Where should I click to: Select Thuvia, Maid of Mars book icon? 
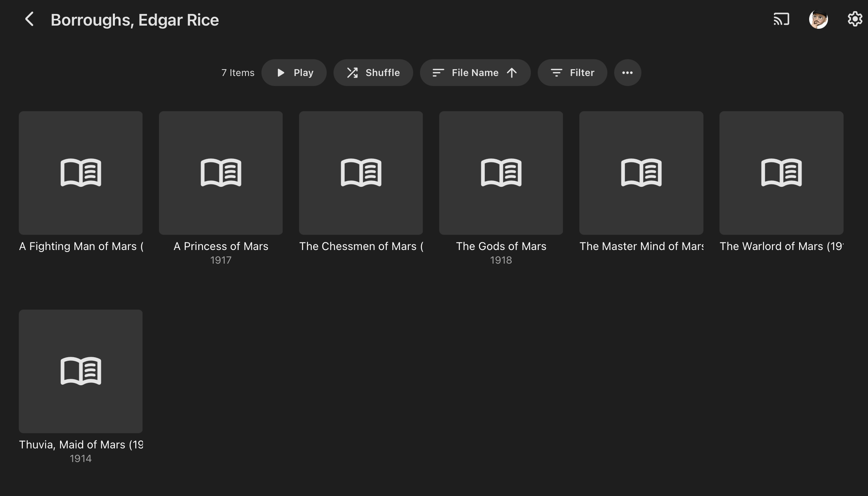(x=80, y=371)
